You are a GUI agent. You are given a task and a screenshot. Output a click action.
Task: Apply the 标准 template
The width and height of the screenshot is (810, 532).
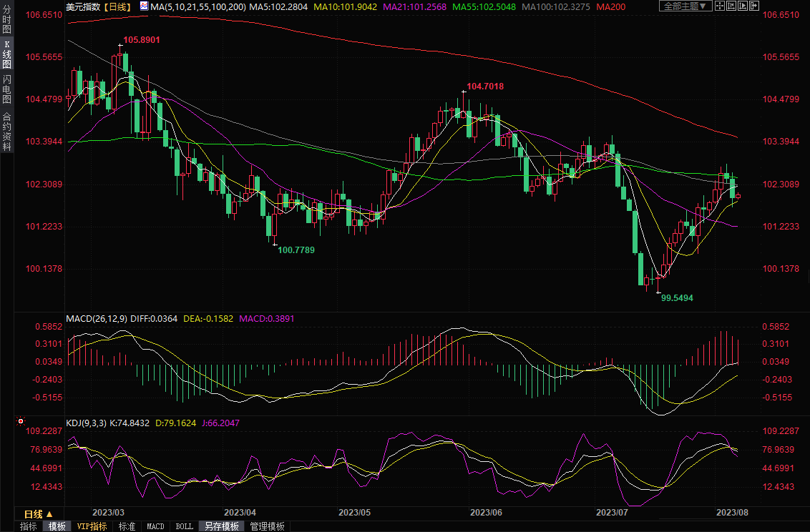coord(127,526)
